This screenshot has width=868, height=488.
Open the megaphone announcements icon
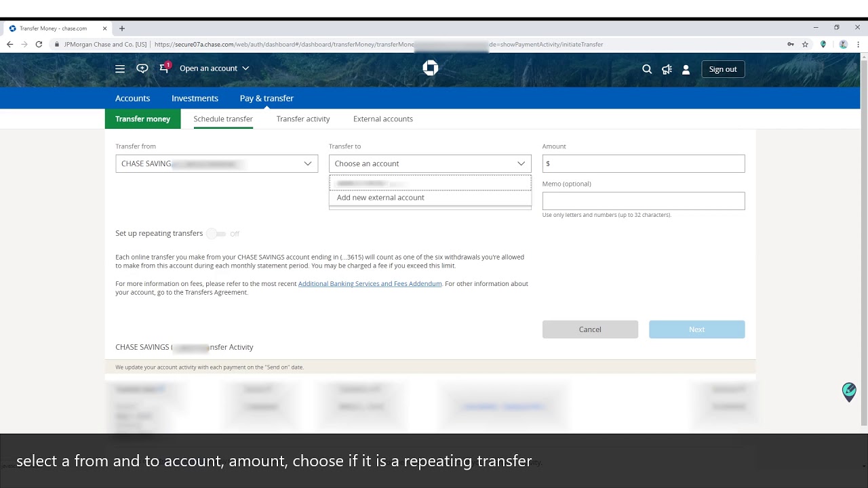pos(667,69)
